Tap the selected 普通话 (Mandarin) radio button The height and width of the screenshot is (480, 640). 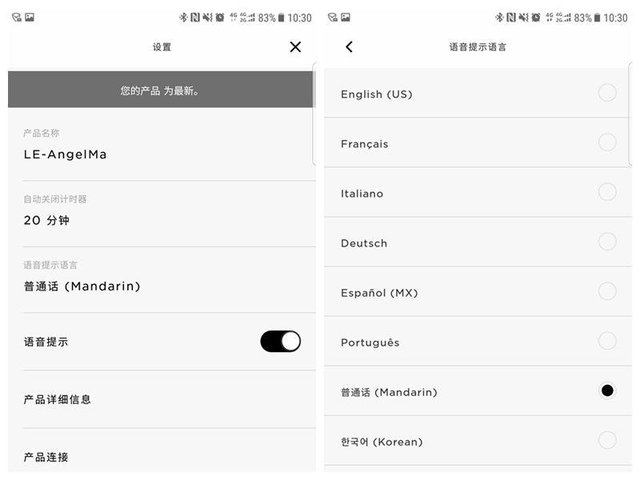(x=607, y=391)
